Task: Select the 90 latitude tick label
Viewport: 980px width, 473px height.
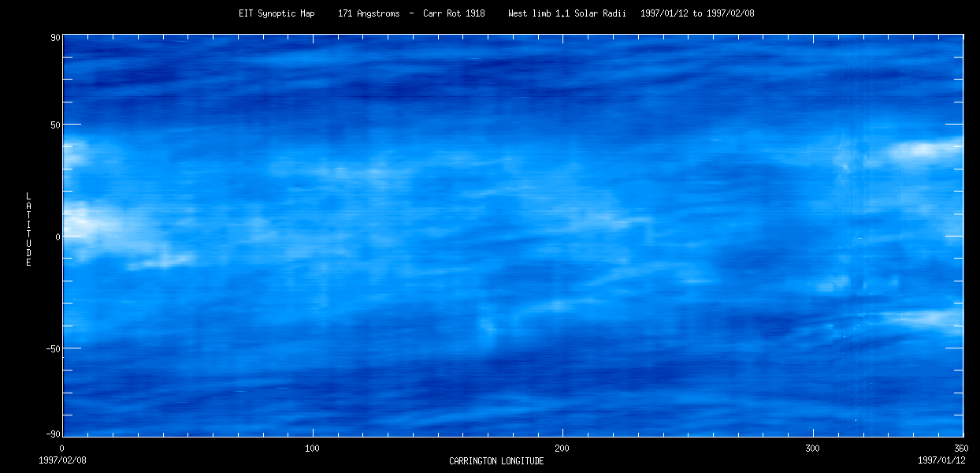Action: pyautogui.click(x=55, y=36)
